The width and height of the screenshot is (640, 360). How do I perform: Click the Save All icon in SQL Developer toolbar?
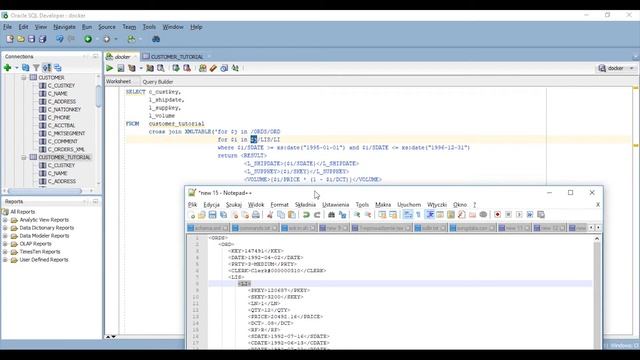42,39
